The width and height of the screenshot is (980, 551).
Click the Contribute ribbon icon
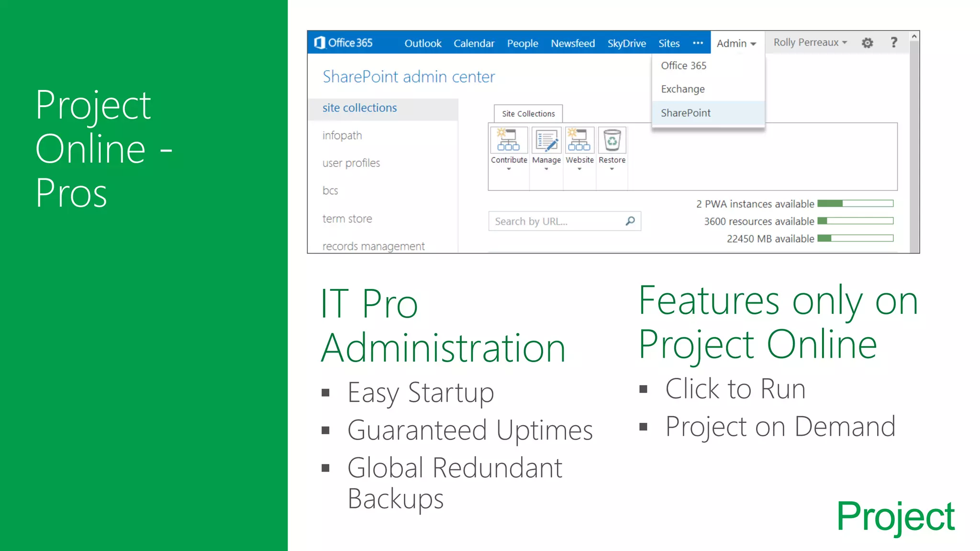point(509,140)
